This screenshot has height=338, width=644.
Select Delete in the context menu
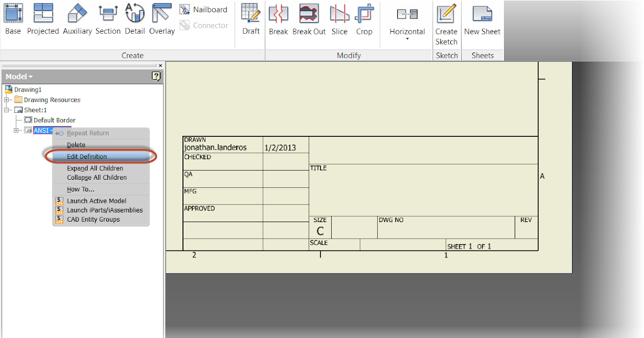point(76,144)
